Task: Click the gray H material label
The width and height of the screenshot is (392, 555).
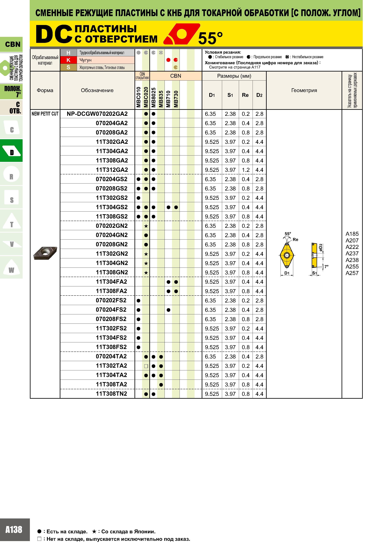Action: pos(68,53)
